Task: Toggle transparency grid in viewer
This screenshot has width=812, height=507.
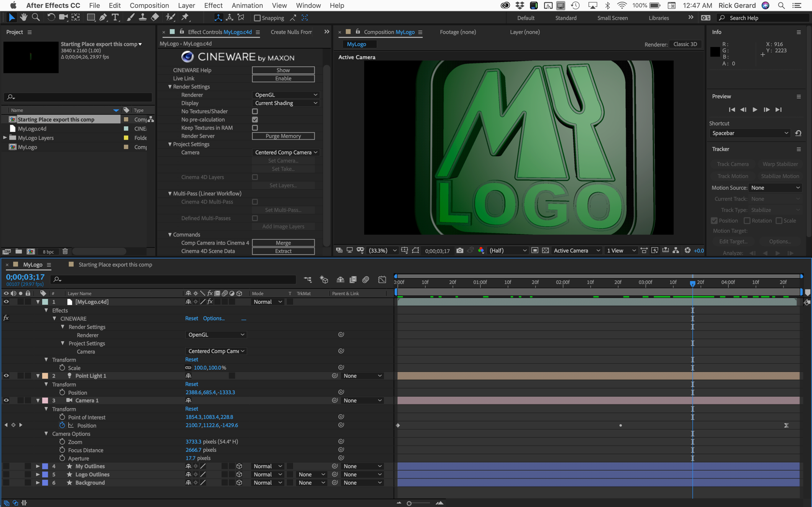Action: 546,251
